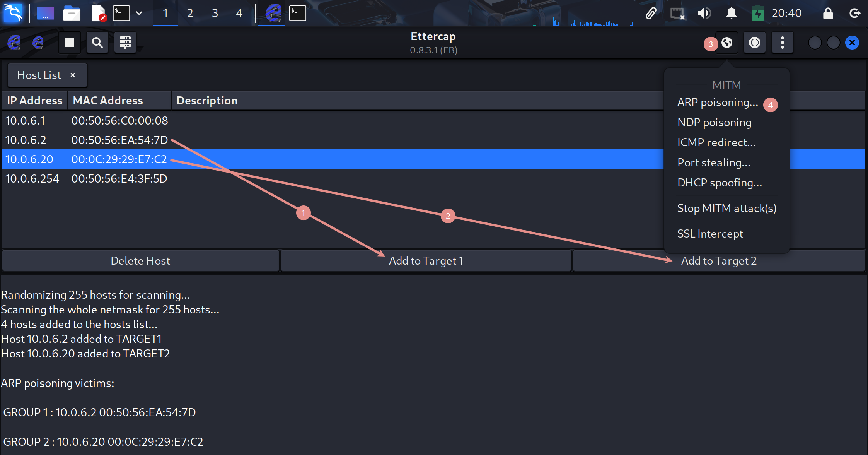This screenshot has width=868, height=455.
Task: Scan for hosts using the magnifier icon
Action: point(97,43)
